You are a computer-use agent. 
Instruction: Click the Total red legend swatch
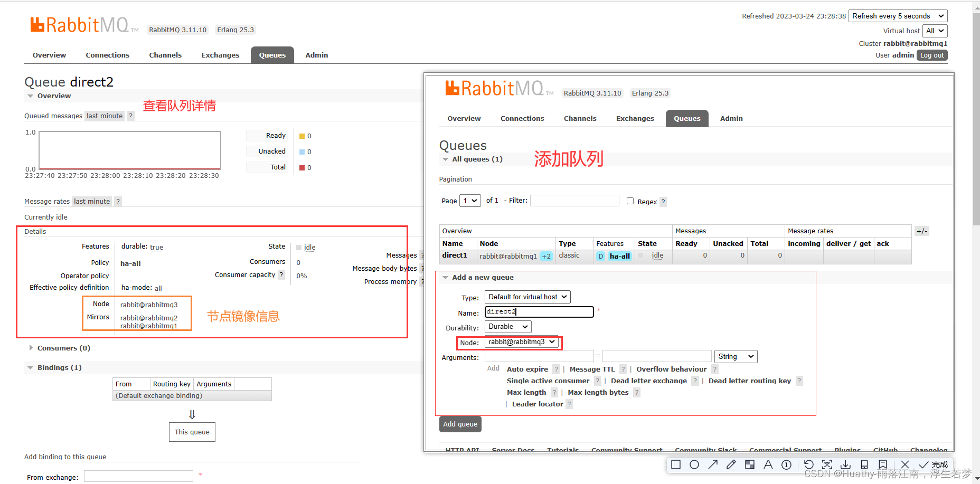pyautogui.click(x=302, y=168)
